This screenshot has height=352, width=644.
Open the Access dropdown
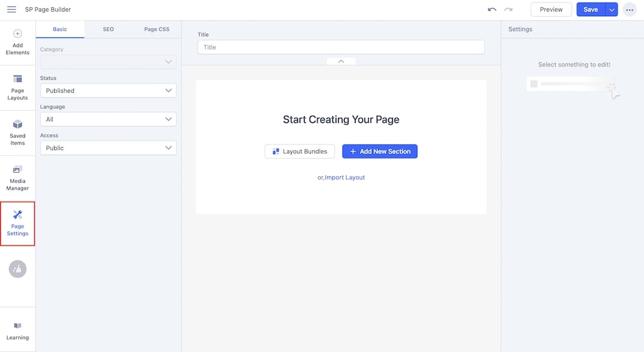click(108, 148)
